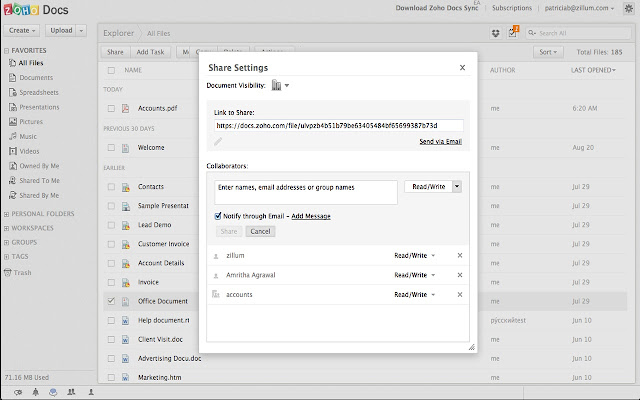This screenshot has height=400, width=640.
Task: Click Cancel button in Share Settings
Action: (260, 231)
